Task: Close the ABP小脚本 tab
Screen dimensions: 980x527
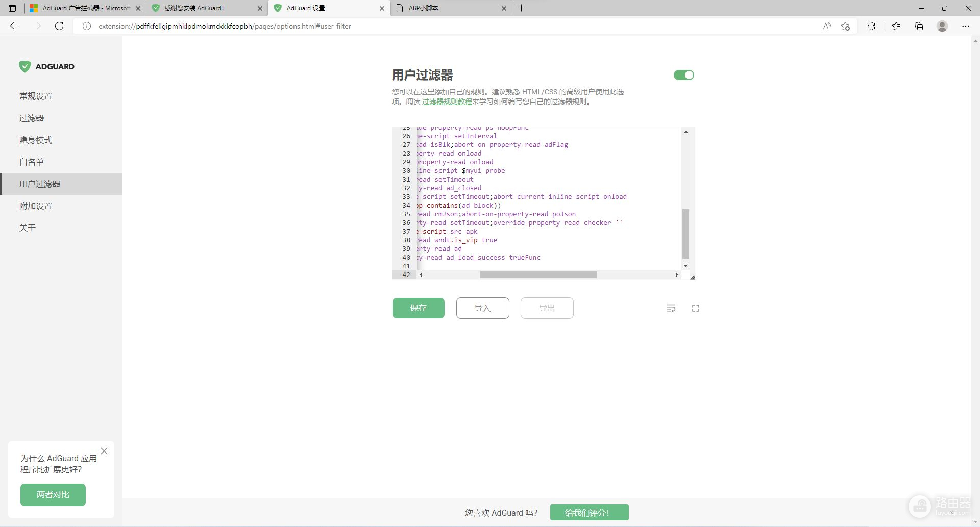Action: coord(504,8)
